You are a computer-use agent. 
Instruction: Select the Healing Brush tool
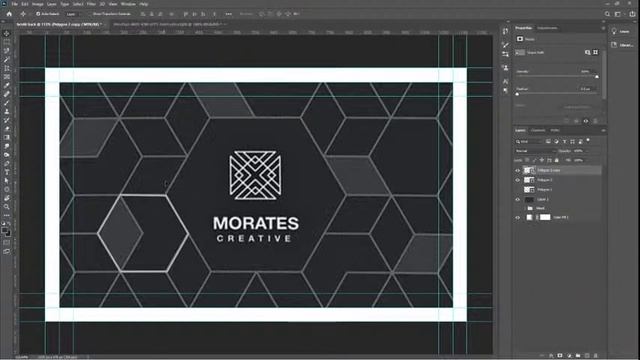7,94
